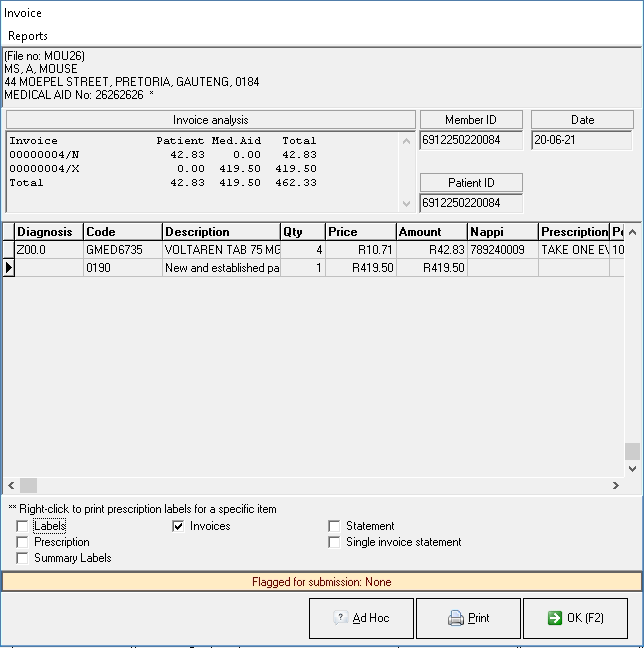Image resolution: width=644 pixels, height=648 pixels.
Task: Click the current-row indicator arrow
Action: coord(9,268)
